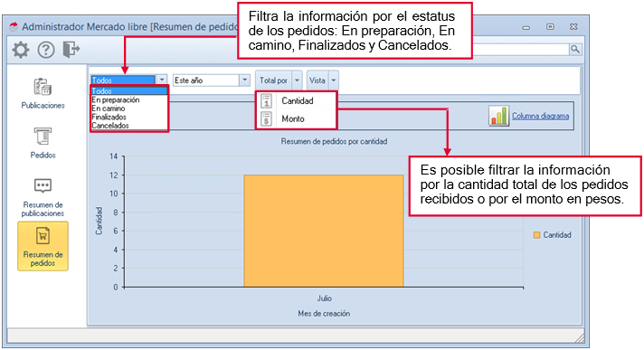The height and width of the screenshot is (350, 644).
Task: Maximize the Administrador Mercado libre window
Action: pos(550,27)
